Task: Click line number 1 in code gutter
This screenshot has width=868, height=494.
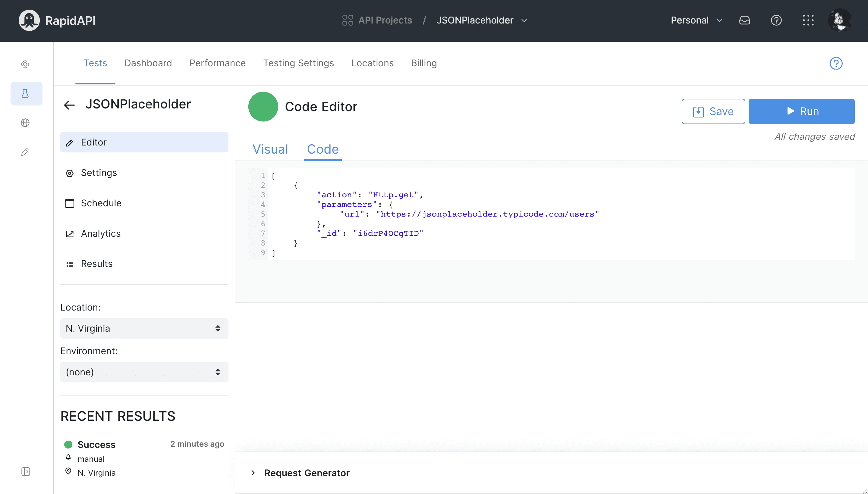Action: [x=263, y=175]
